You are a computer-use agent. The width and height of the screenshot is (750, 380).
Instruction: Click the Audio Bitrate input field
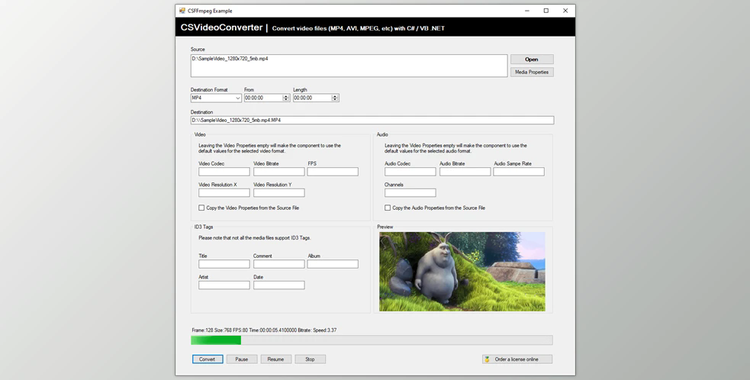point(465,171)
